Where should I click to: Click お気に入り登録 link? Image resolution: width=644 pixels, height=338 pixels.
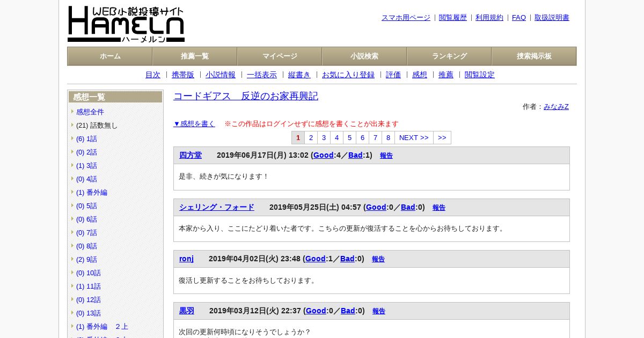[348, 75]
